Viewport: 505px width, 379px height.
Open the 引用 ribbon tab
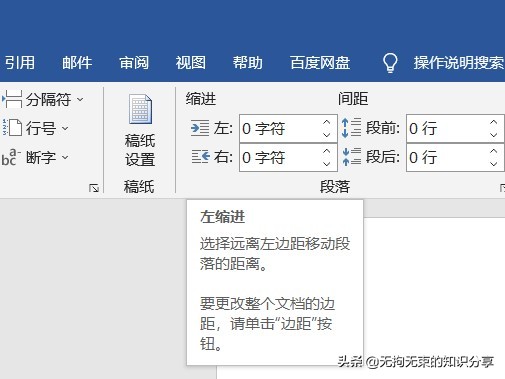pos(19,63)
